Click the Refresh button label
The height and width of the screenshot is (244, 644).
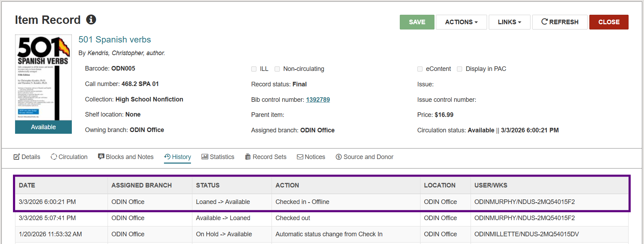coord(564,22)
